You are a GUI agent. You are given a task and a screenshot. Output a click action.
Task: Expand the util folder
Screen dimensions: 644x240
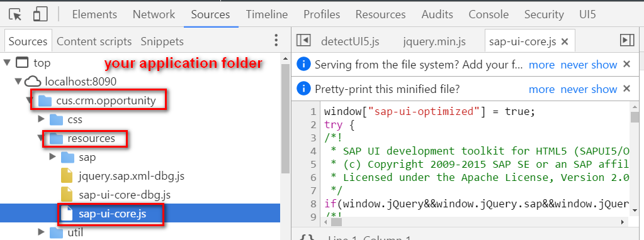click(x=41, y=232)
